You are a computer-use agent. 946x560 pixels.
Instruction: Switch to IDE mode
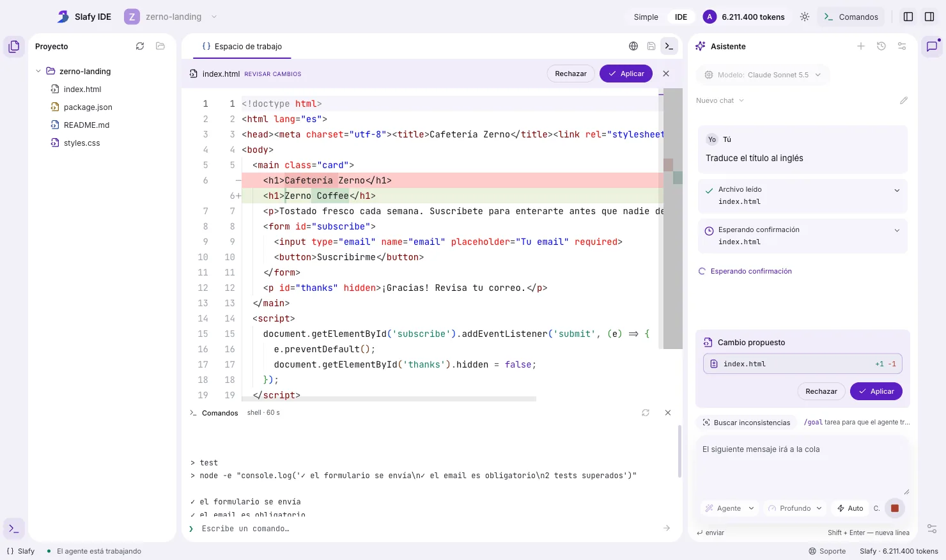tap(681, 17)
